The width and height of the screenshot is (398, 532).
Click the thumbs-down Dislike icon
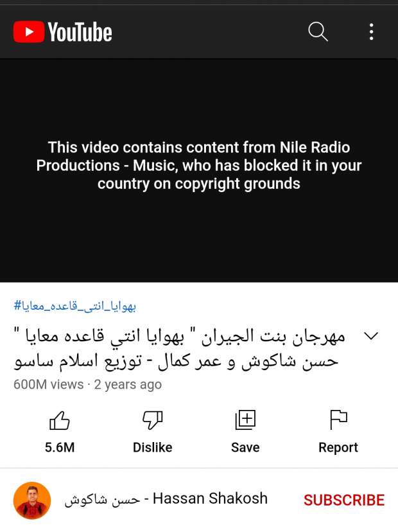pyautogui.click(x=153, y=420)
